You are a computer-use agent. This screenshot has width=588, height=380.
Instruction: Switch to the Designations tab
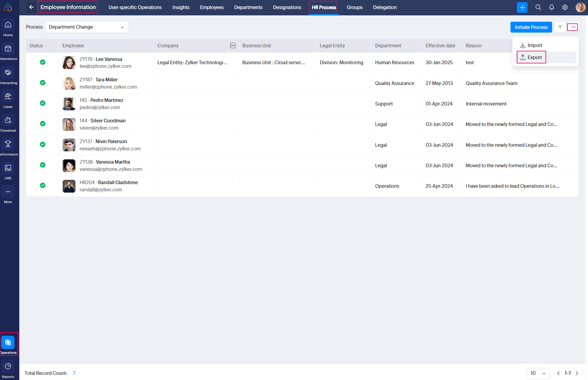287,7
